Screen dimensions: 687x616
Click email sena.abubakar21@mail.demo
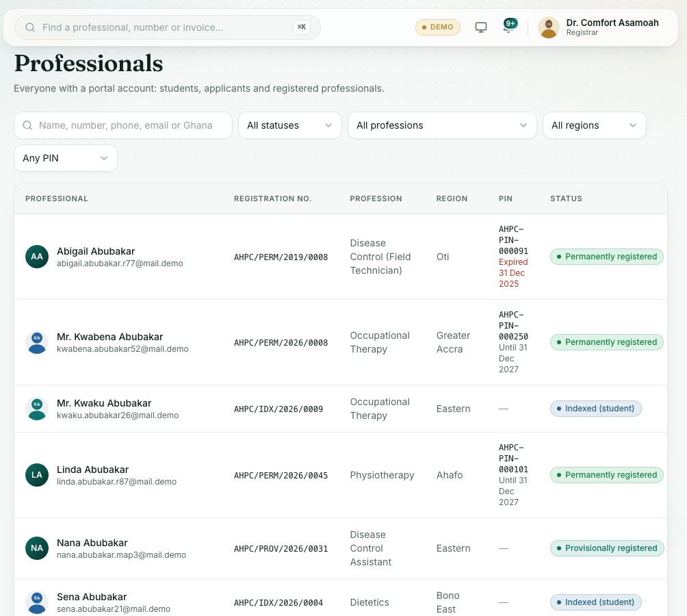pyautogui.click(x=114, y=609)
